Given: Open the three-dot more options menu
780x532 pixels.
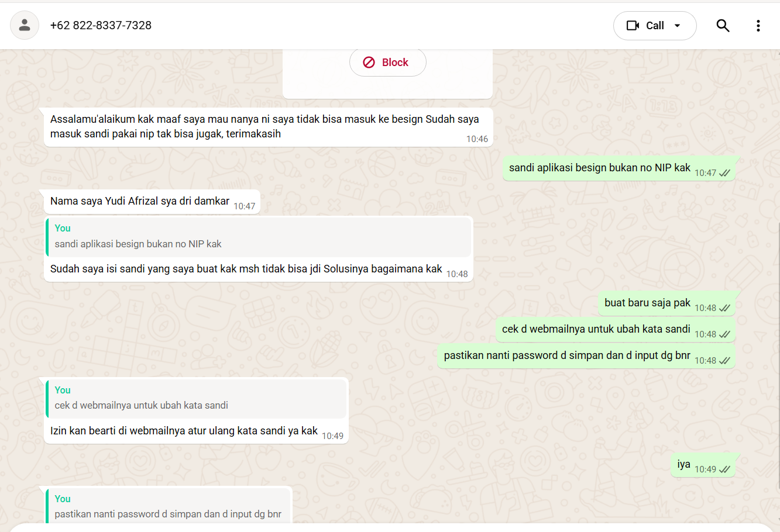Looking at the screenshot, I should click(758, 25).
